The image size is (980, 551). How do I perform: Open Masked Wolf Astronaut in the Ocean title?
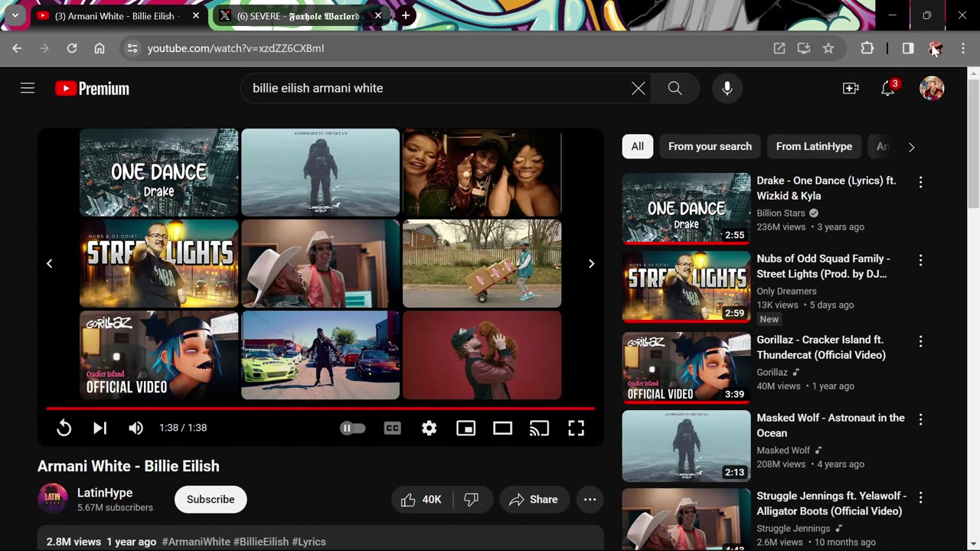831,425
